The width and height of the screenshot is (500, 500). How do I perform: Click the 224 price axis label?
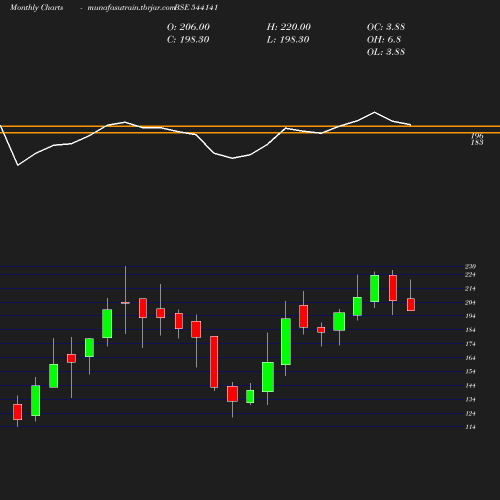click(x=470, y=275)
